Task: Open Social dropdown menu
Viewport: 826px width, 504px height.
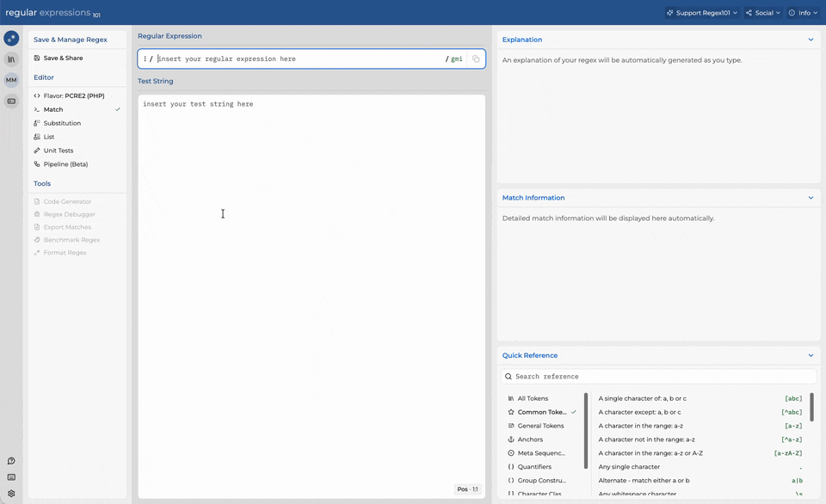Action: [763, 13]
